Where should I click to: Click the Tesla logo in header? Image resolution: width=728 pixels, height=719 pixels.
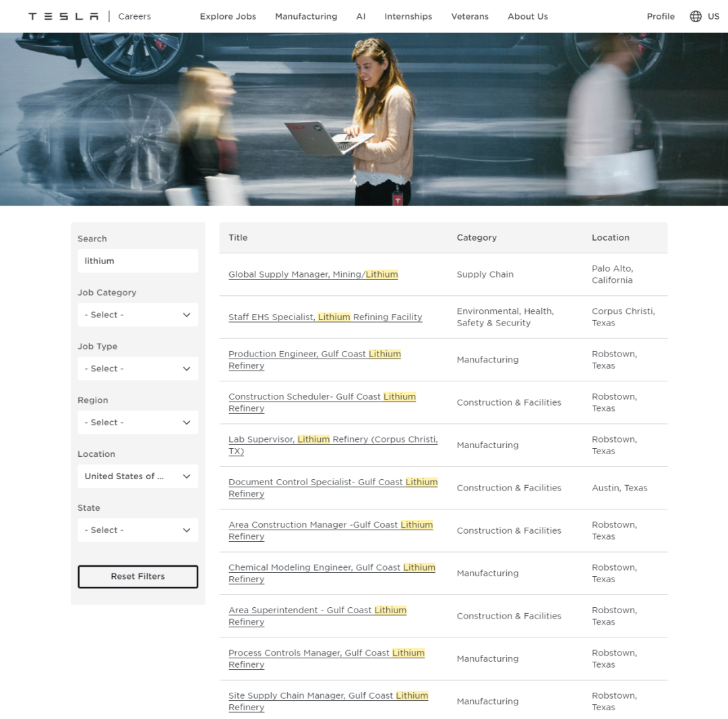tap(63, 16)
